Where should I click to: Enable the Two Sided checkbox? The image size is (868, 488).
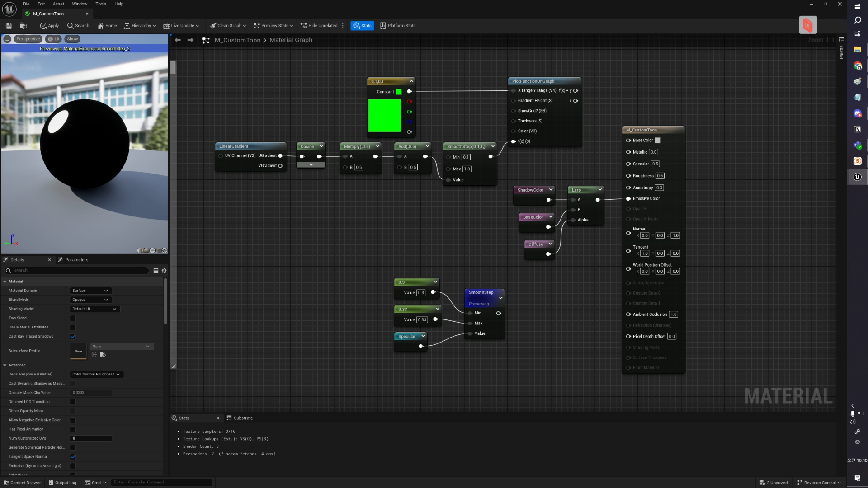tap(73, 318)
